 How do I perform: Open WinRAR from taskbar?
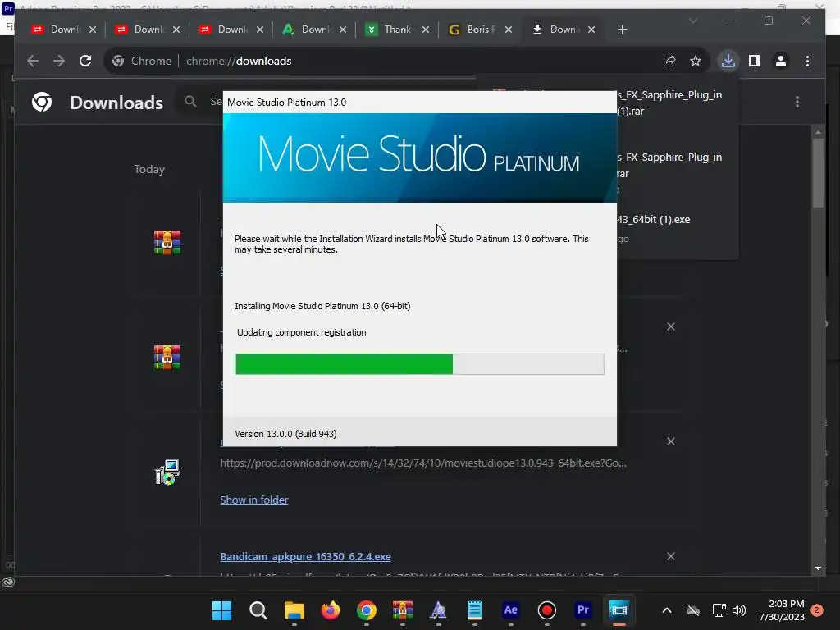point(402,610)
